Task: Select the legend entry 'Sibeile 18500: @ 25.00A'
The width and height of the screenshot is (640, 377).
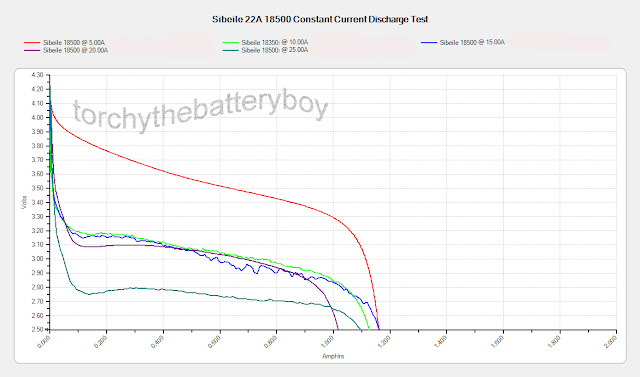Action: pos(275,50)
